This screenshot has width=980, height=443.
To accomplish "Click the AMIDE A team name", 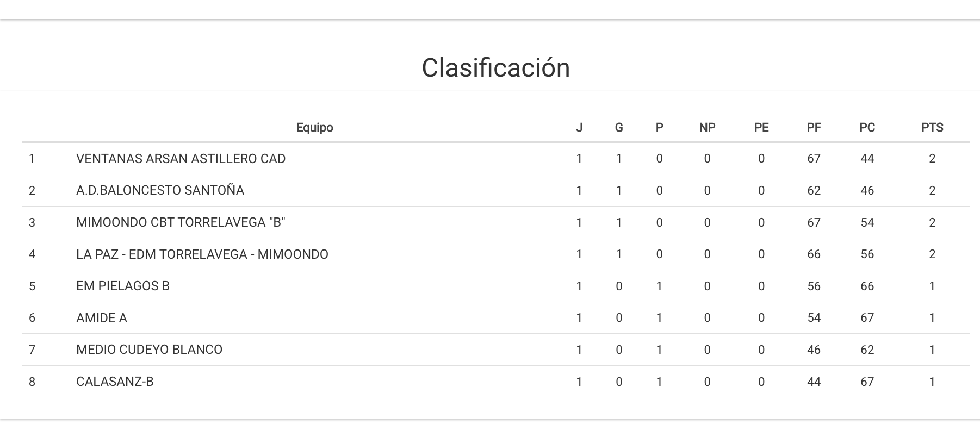I will (x=102, y=318).
